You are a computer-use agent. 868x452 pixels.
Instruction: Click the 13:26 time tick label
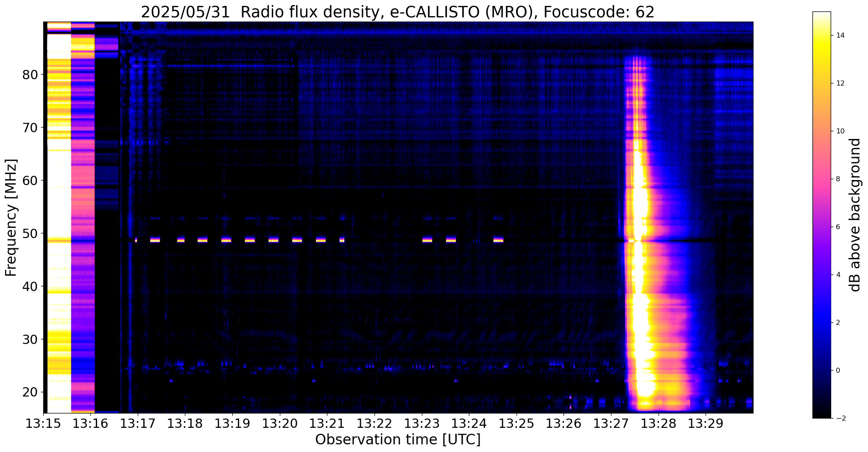coord(564,423)
